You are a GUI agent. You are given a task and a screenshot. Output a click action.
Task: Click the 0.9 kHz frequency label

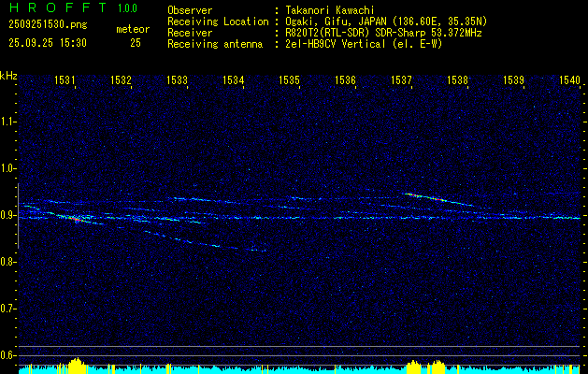(x=7, y=215)
